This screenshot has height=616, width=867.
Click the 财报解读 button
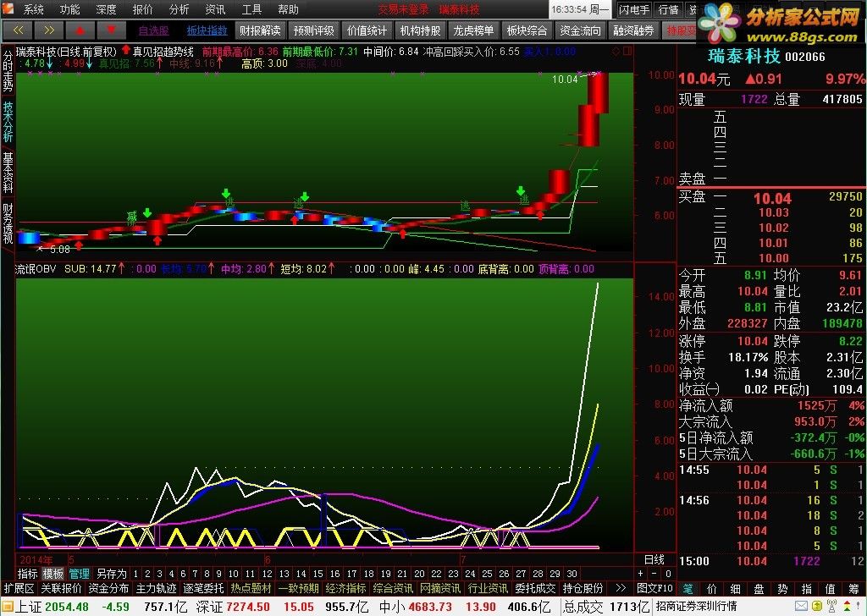[261, 30]
